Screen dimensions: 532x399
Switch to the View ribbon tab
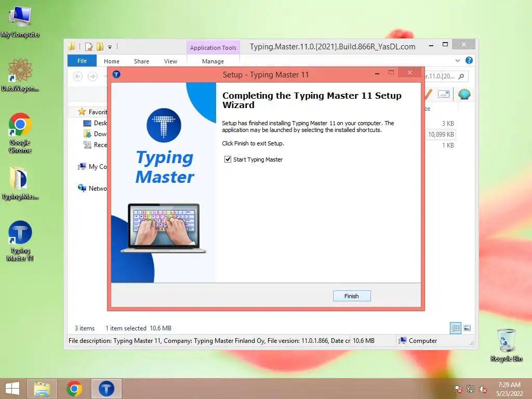point(170,61)
